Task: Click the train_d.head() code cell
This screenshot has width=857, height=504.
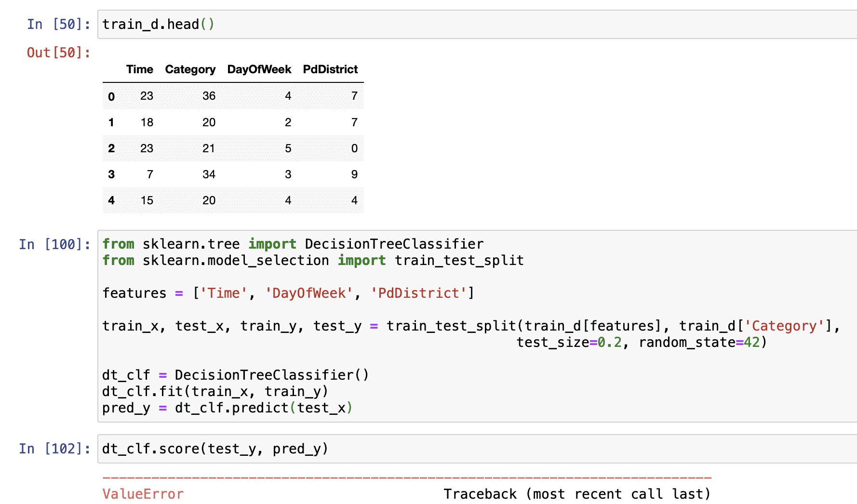Action: (x=158, y=25)
